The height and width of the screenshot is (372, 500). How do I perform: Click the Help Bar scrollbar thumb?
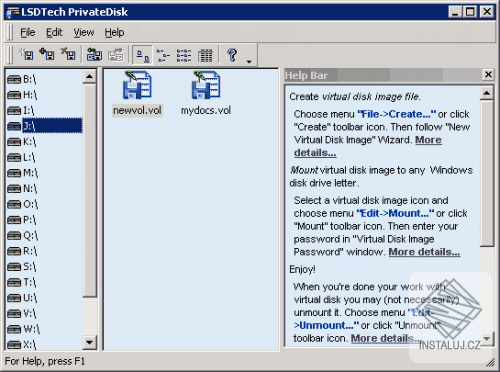coord(487,173)
